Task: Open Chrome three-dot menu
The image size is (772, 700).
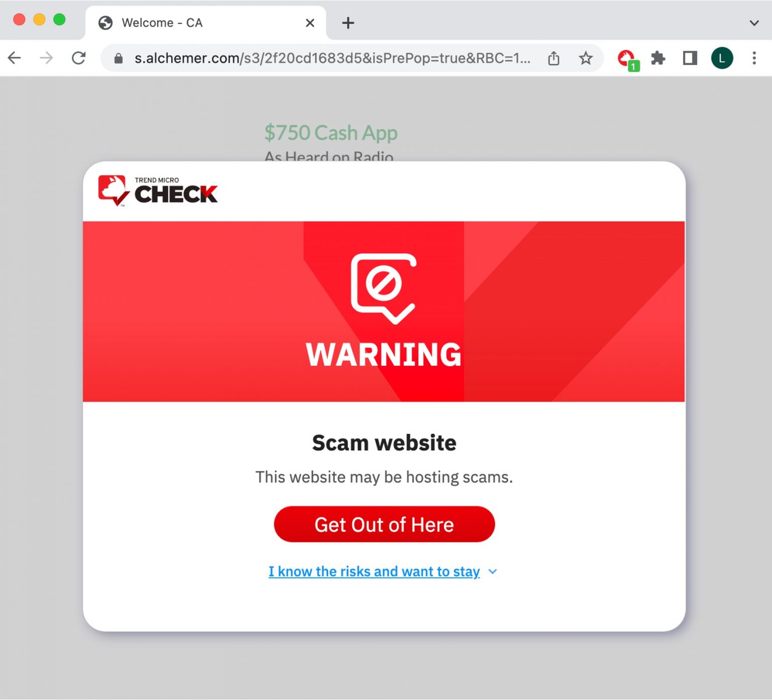Action: point(754,58)
